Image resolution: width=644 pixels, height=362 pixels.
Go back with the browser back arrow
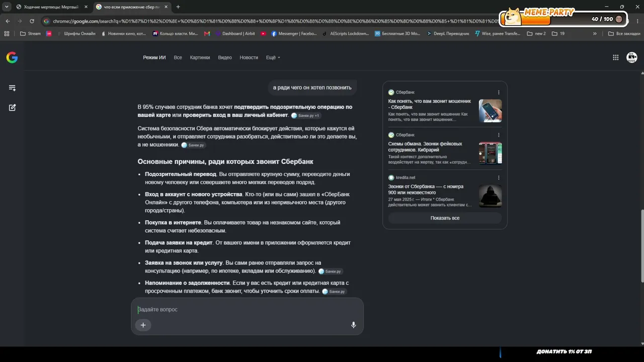tap(8, 21)
